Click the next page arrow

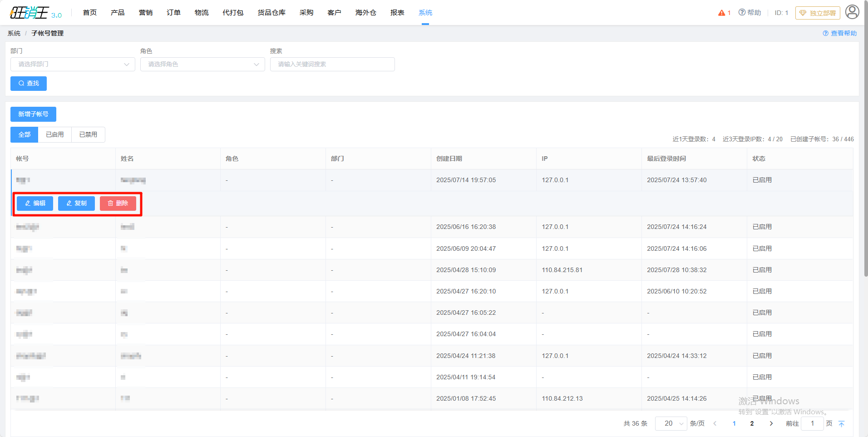(771, 423)
